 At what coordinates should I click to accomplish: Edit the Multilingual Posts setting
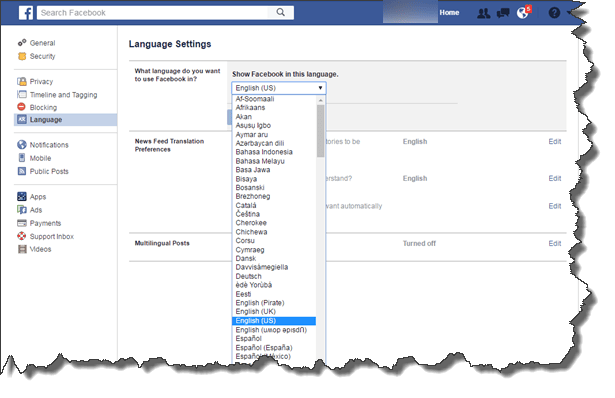[x=555, y=244]
